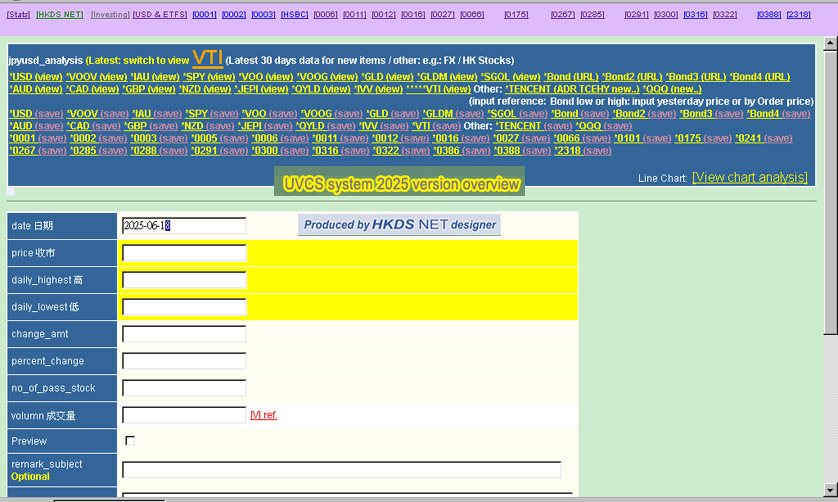Go to [0175] in the top navigation

click(x=516, y=14)
